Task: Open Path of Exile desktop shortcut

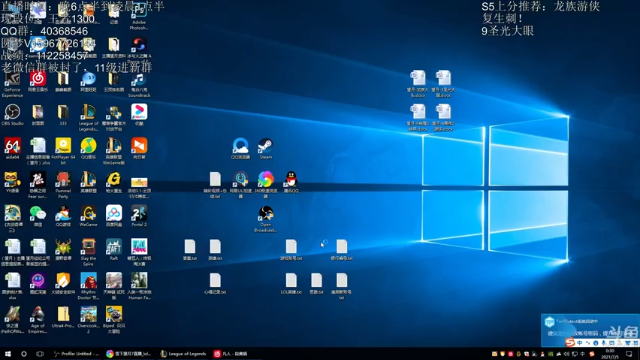Action: click(x=12, y=320)
